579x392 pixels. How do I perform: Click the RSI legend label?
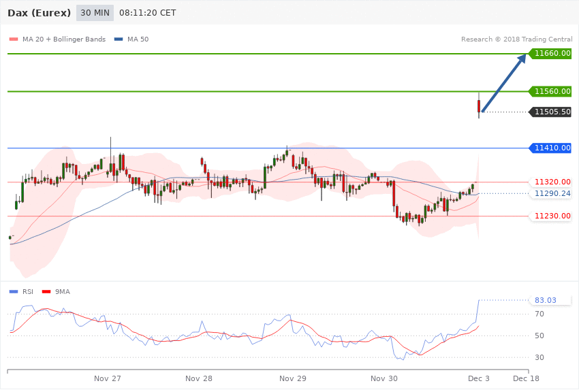pos(28,292)
